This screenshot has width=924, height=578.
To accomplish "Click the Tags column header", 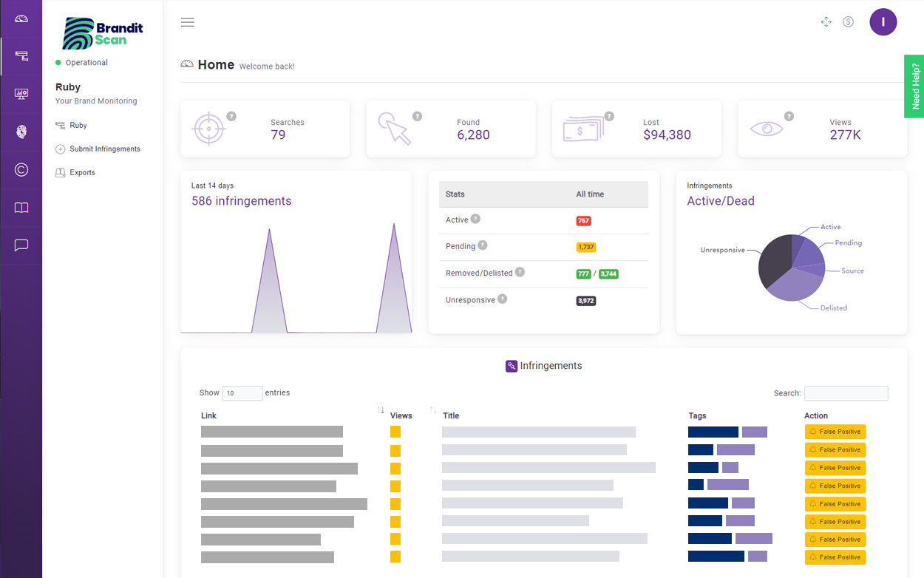I will [697, 416].
